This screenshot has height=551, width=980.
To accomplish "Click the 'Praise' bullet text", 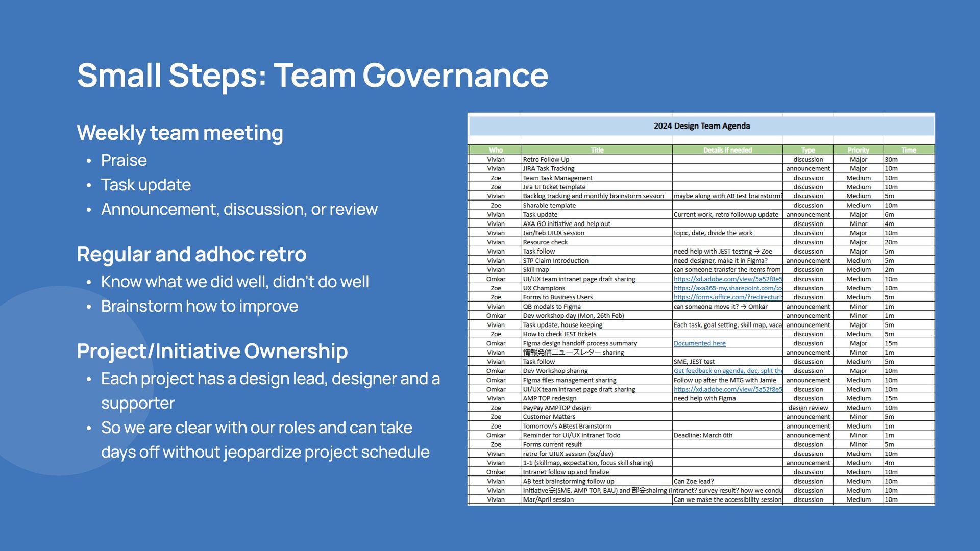I will pos(124,161).
